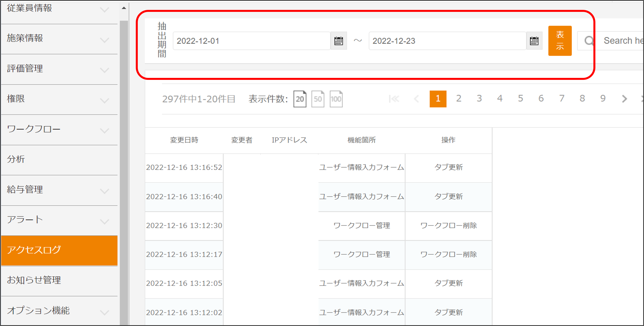Expand the ワークフロー menu chevron
Screen dimensions: 644x326
[105, 131]
